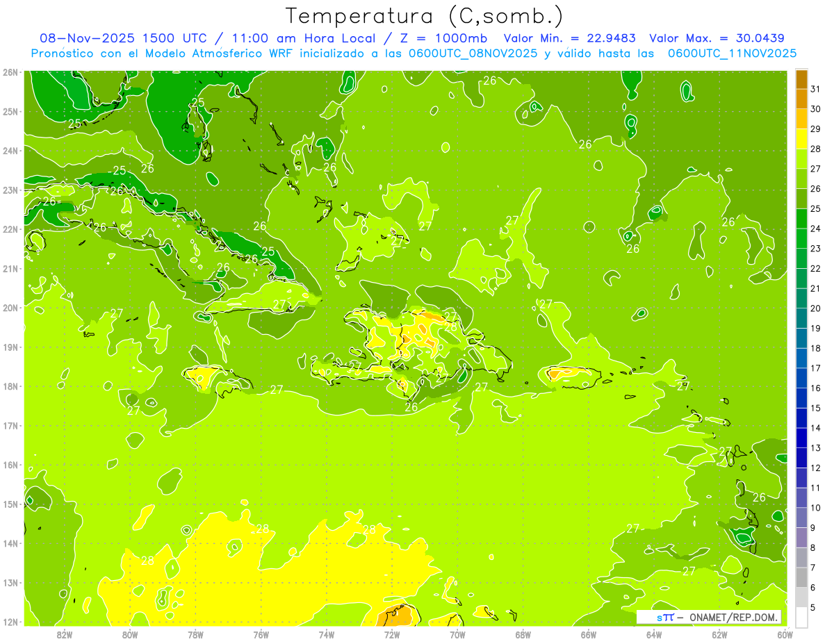The height and width of the screenshot is (644, 834).
Task: Click the '76W' longitude axis label
Action: 261,634
